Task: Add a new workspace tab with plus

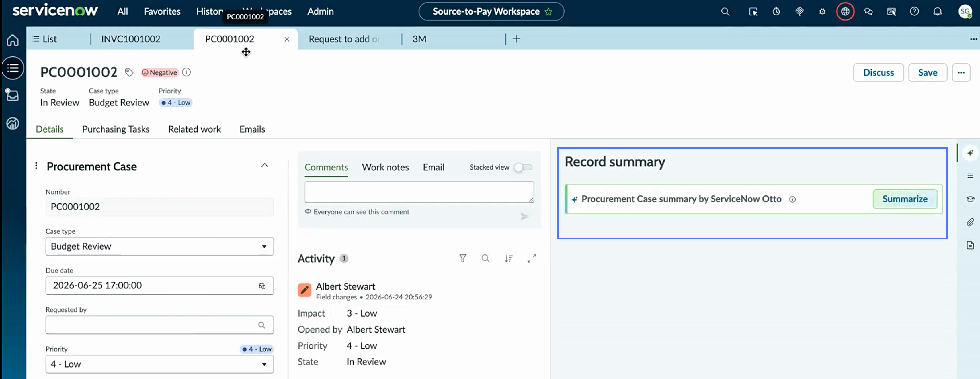Action: (516, 39)
